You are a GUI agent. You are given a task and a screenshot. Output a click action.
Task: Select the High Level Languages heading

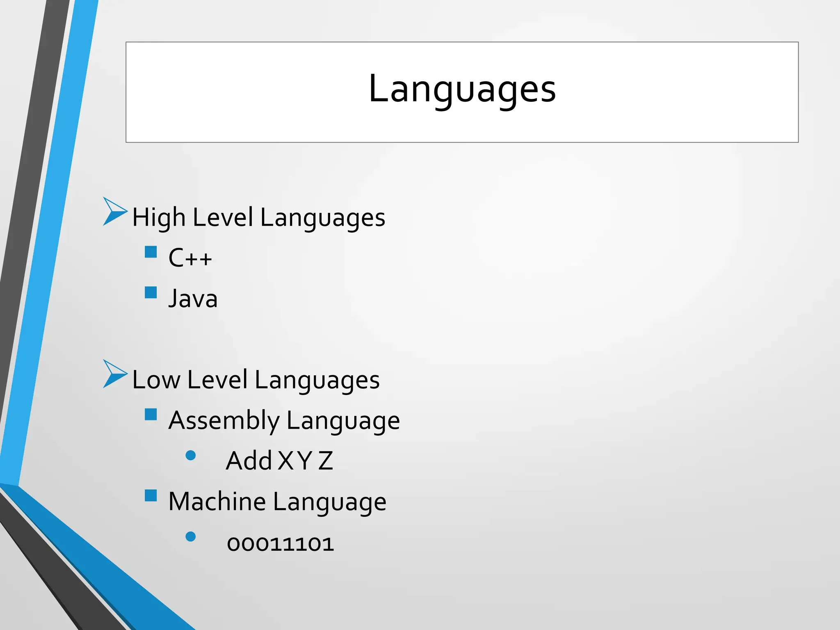(258, 217)
